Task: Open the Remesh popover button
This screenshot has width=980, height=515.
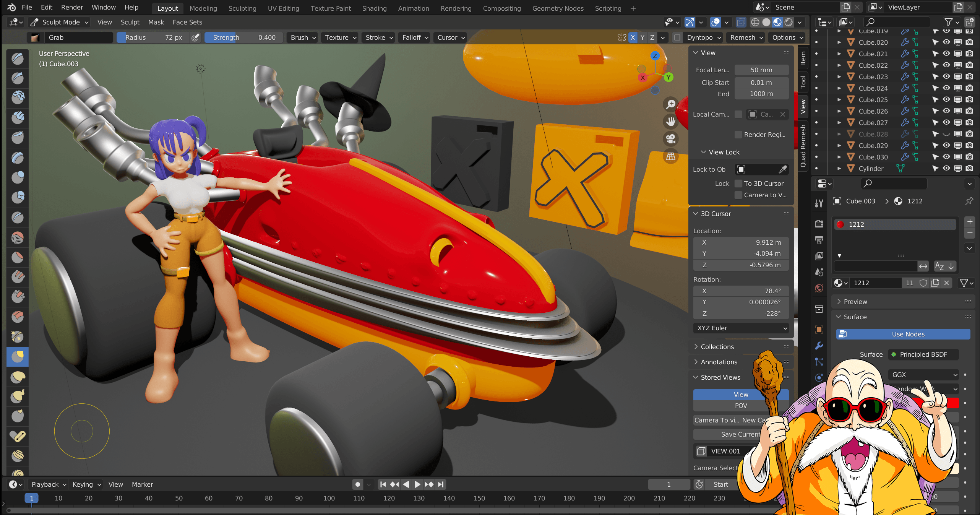Action: 746,37
